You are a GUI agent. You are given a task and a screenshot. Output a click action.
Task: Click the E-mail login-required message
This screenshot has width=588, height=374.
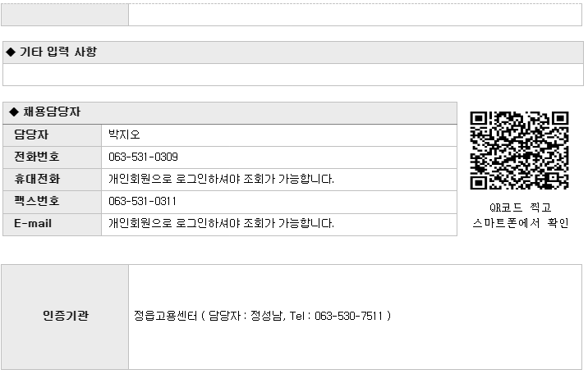pos(221,224)
